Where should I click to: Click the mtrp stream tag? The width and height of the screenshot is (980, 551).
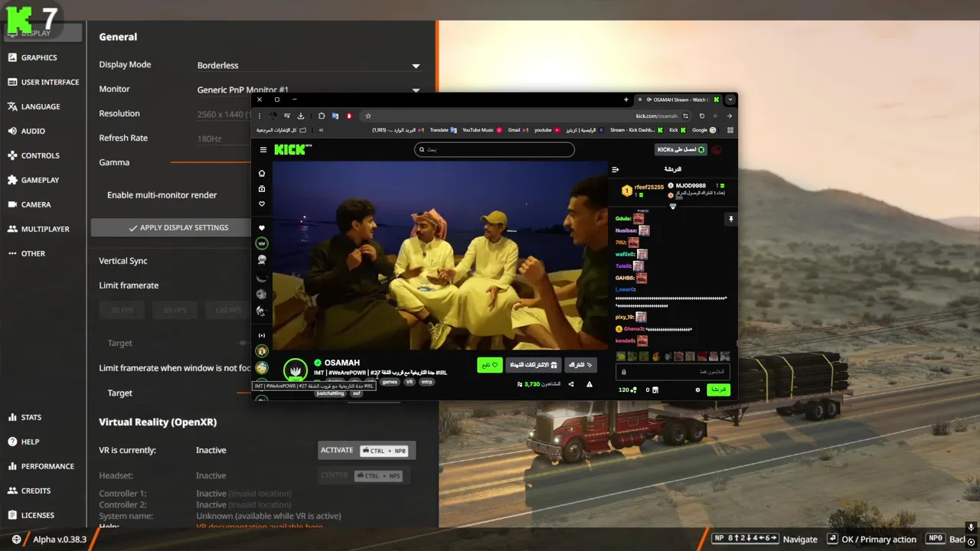pyautogui.click(x=426, y=382)
